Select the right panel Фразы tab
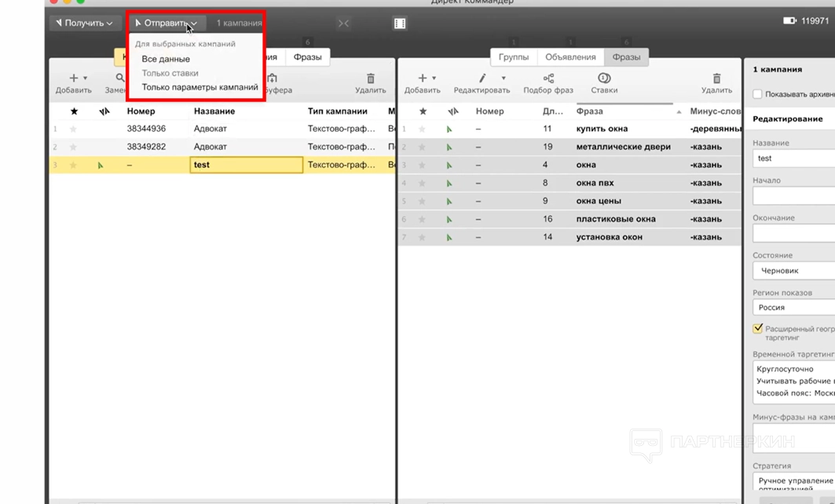Screen dimensions: 835x504 pyautogui.click(x=626, y=57)
